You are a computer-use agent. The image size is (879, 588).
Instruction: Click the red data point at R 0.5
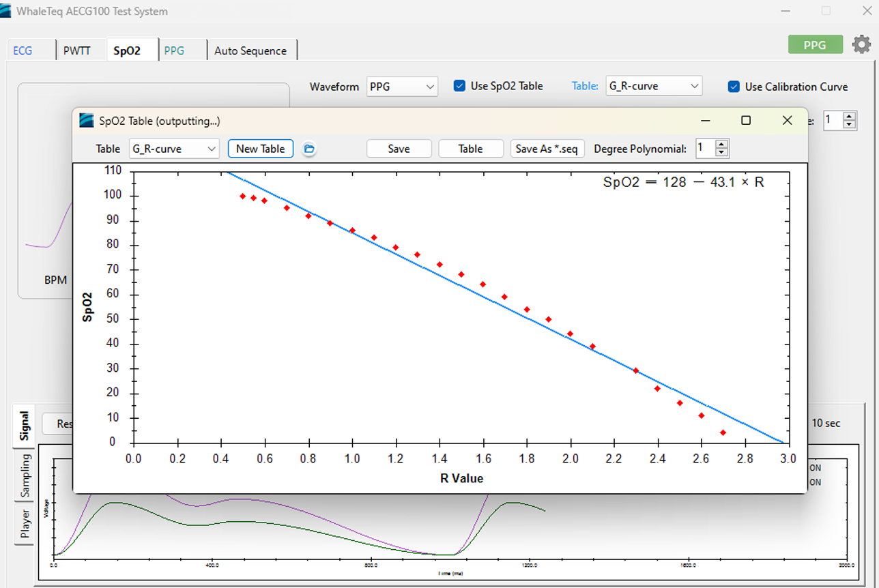(x=242, y=196)
